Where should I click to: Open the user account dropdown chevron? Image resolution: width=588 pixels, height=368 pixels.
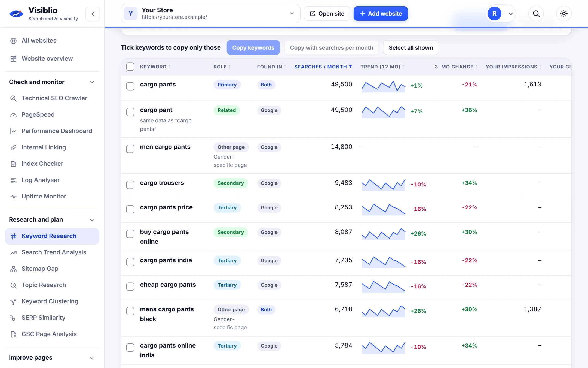(511, 14)
